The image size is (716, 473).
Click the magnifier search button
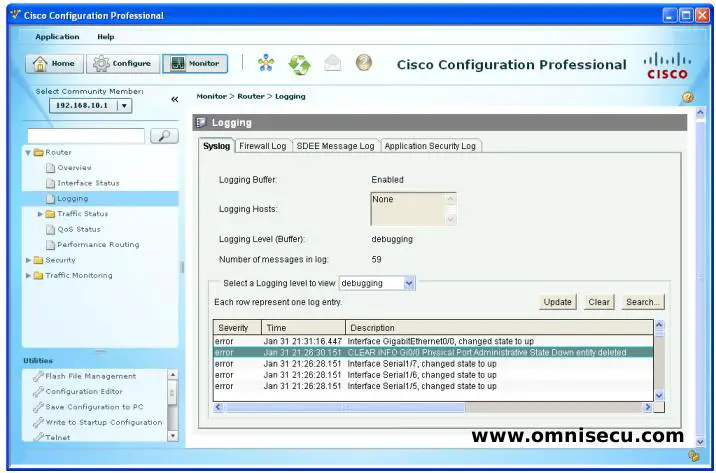(164, 136)
